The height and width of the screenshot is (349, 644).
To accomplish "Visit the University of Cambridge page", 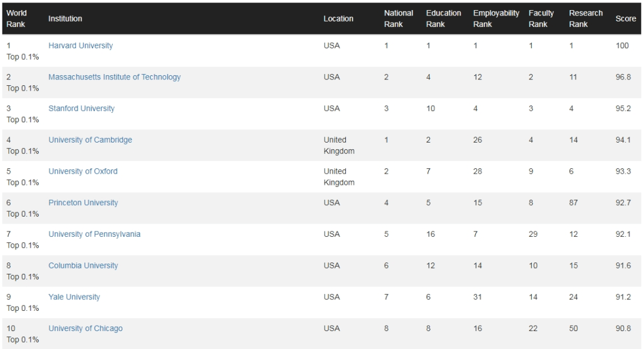I will (90, 140).
